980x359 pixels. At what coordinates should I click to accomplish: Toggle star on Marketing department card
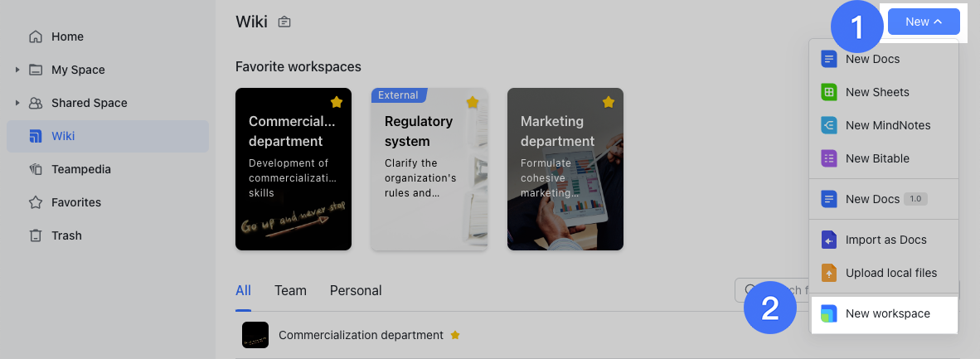pos(609,102)
